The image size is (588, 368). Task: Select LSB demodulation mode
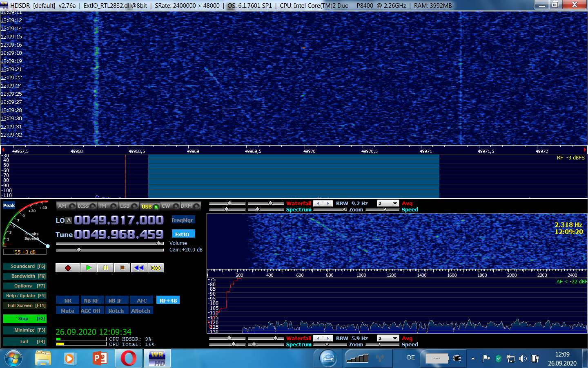pos(129,206)
